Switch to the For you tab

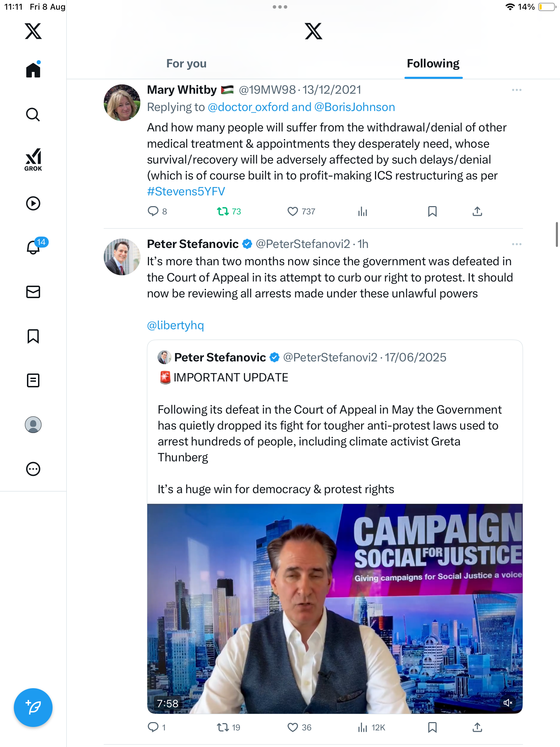pos(186,64)
